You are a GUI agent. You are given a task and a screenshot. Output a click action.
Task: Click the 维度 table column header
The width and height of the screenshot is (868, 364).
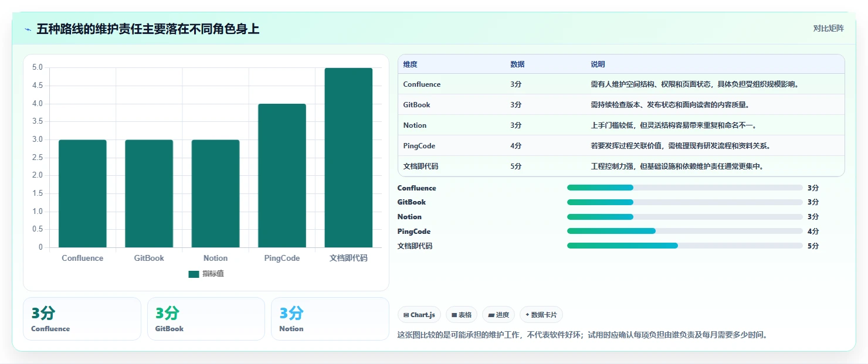pos(410,64)
